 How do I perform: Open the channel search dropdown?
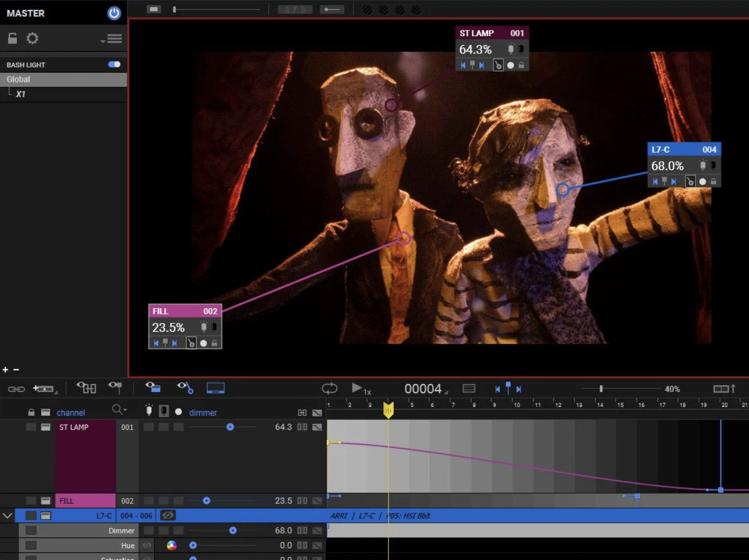[119, 410]
